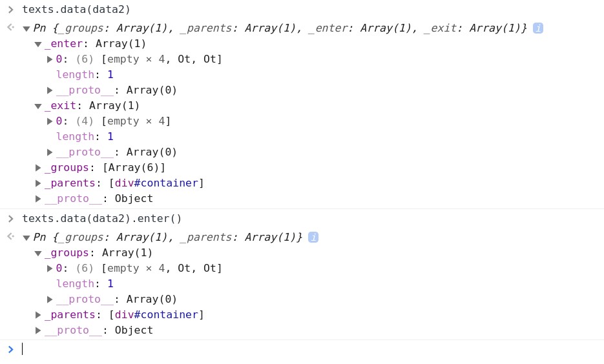This screenshot has width=604, height=364.
Task: Collapse the second Pn object output
Action: tap(26, 238)
